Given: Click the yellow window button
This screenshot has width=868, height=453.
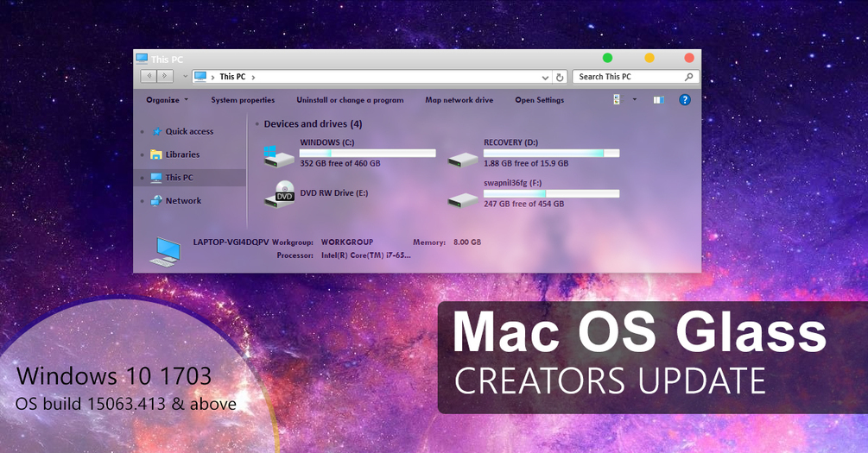Looking at the screenshot, I should tap(649, 58).
